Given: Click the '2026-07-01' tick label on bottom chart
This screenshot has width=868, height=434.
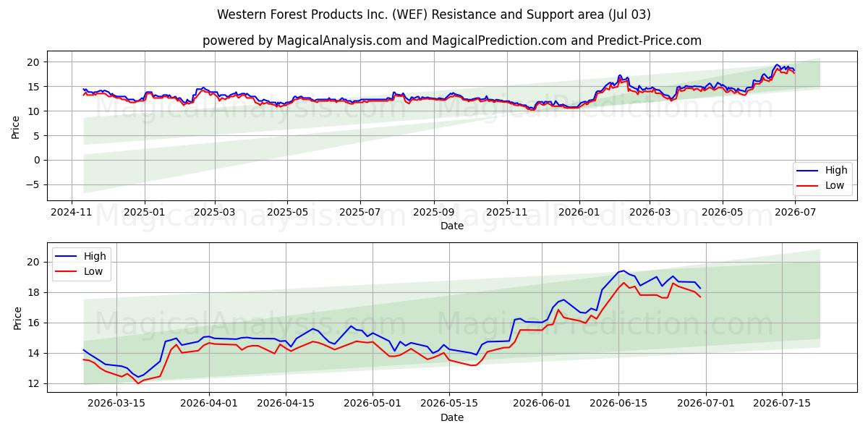Looking at the screenshot, I should point(705,404).
